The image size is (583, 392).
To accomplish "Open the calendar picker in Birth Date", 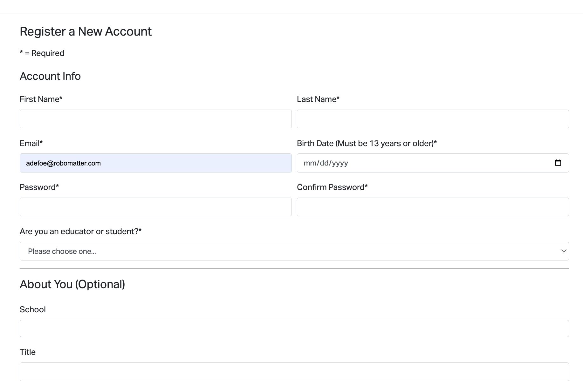I will click(558, 163).
